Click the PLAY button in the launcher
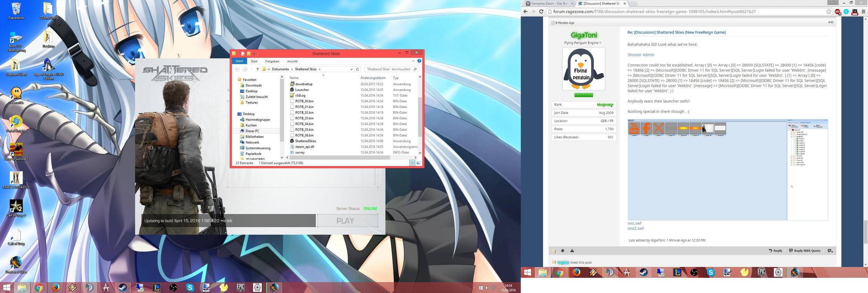 pyautogui.click(x=348, y=221)
